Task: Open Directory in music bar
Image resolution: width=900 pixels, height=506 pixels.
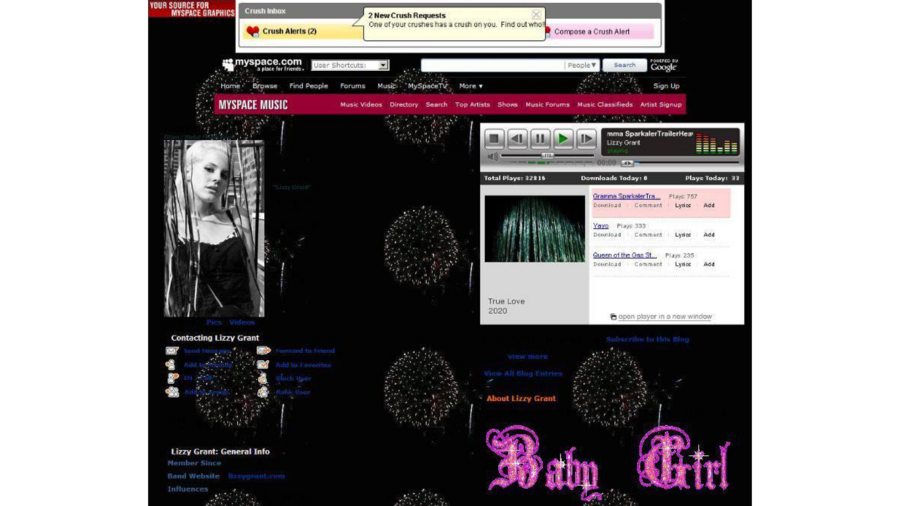Action: 404,104
